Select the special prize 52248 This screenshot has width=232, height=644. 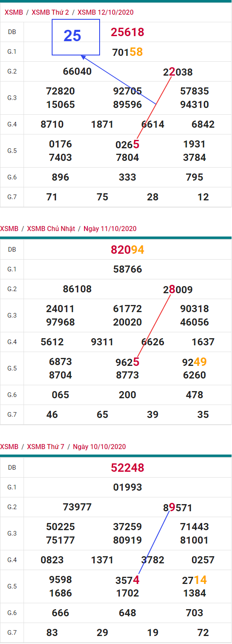pos(127,468)
